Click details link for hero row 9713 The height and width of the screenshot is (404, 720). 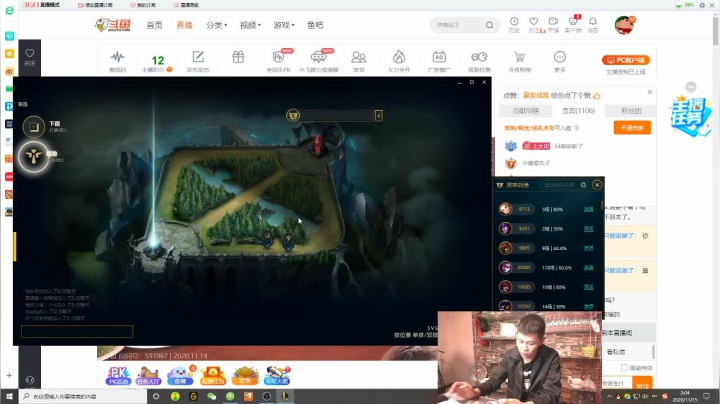(x=588, y=209)
